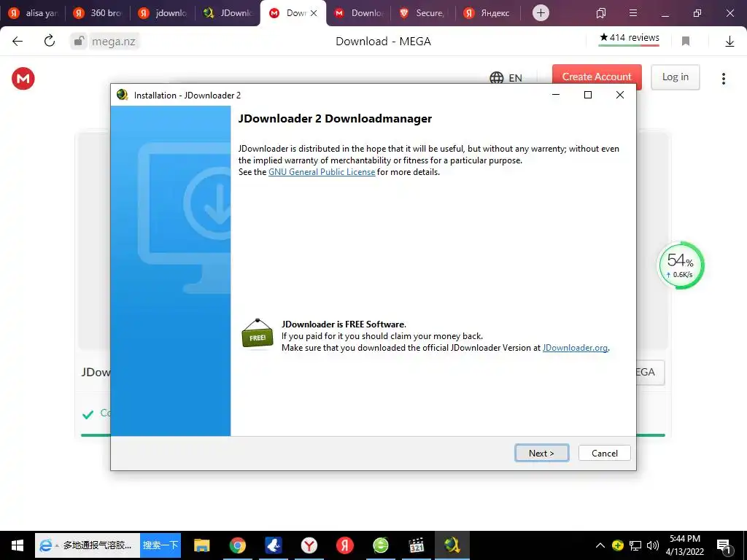This screenshot has width=747, height=560.
Task: Close the JDownloader installer window
Action: pyautogui.click(x=620, y=95)
